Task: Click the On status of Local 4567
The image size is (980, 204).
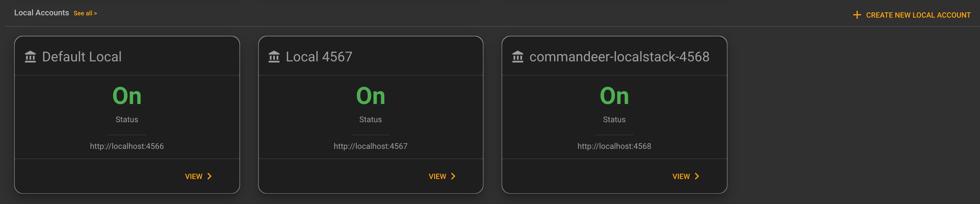Action: point(371,96)
